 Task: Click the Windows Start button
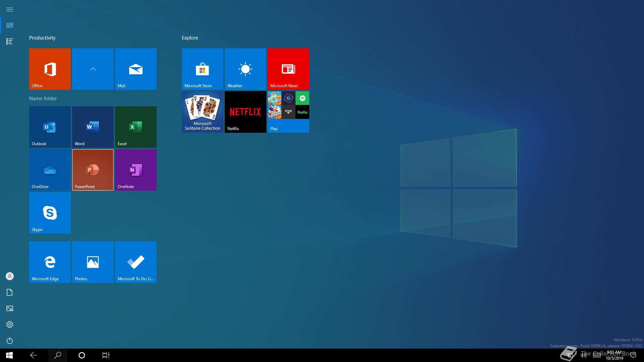click(x=9, y=355)
